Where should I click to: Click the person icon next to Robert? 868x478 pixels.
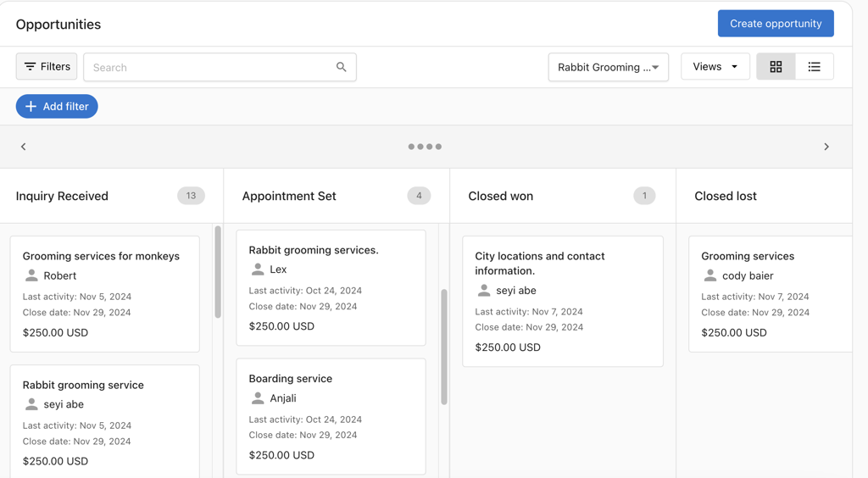(x=31, y=275)
